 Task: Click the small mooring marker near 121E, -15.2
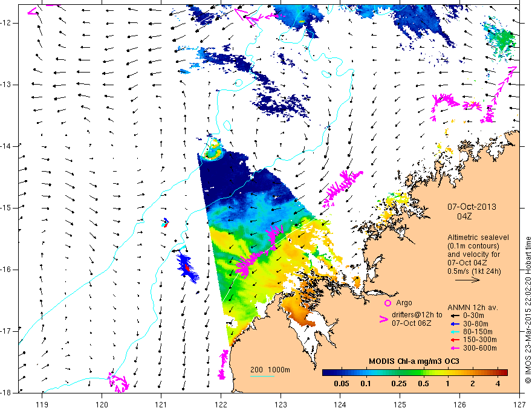[x=165, y=223]
